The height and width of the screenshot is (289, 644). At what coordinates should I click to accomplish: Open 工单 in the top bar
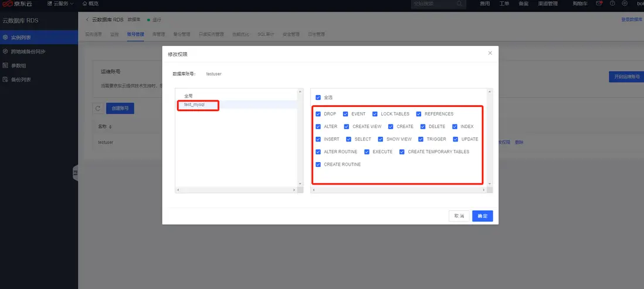click(x=504, y=4)
